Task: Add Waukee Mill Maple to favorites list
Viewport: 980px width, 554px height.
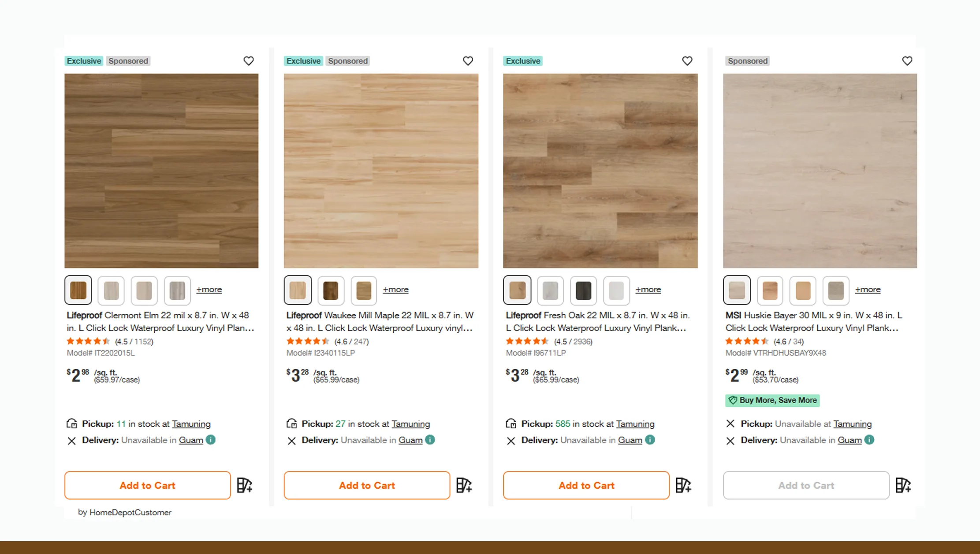Action: click(468, 61)
